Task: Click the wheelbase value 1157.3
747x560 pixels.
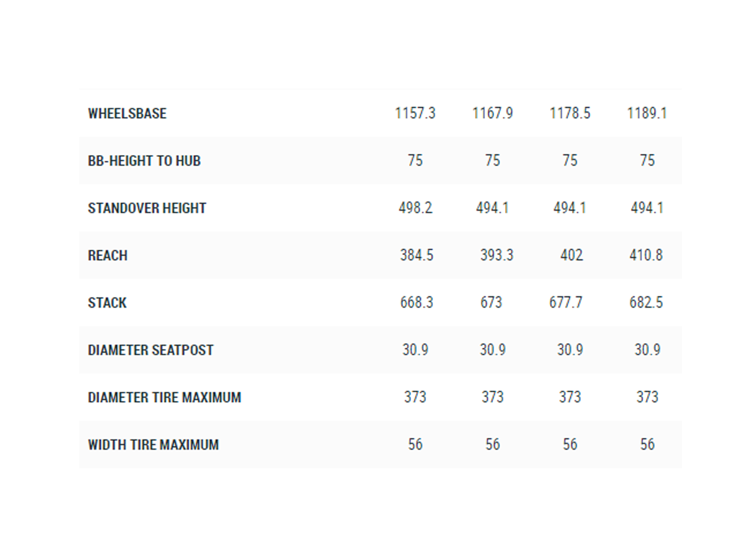Action: pyautogui.click(x=415, y=113)
